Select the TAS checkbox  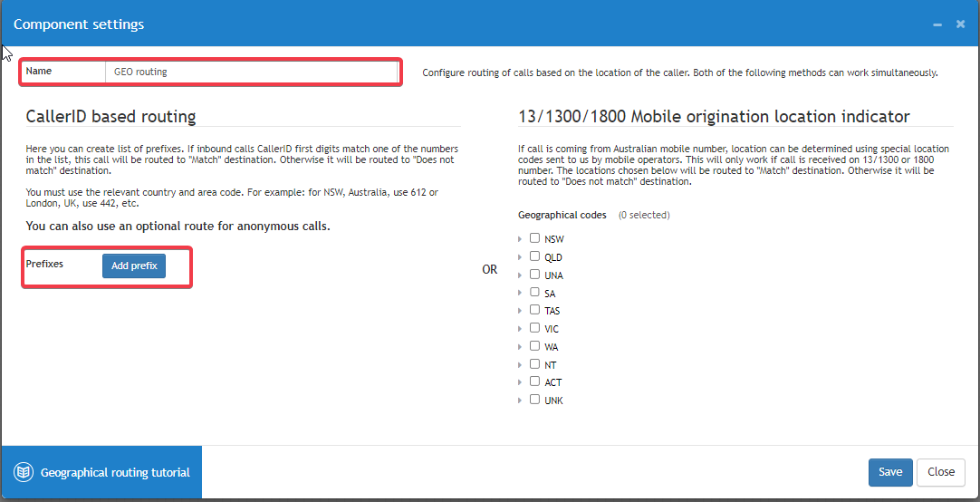coord(534,310)
